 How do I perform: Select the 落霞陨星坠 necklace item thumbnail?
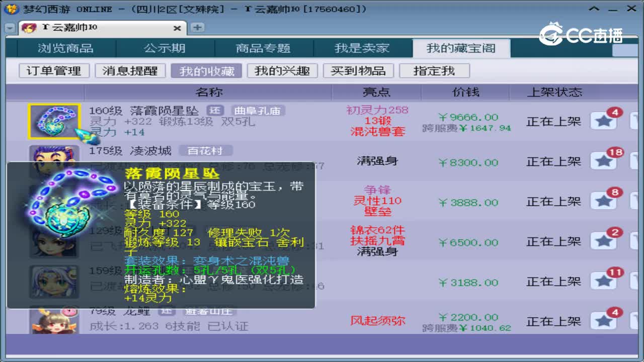coord(54,121)
